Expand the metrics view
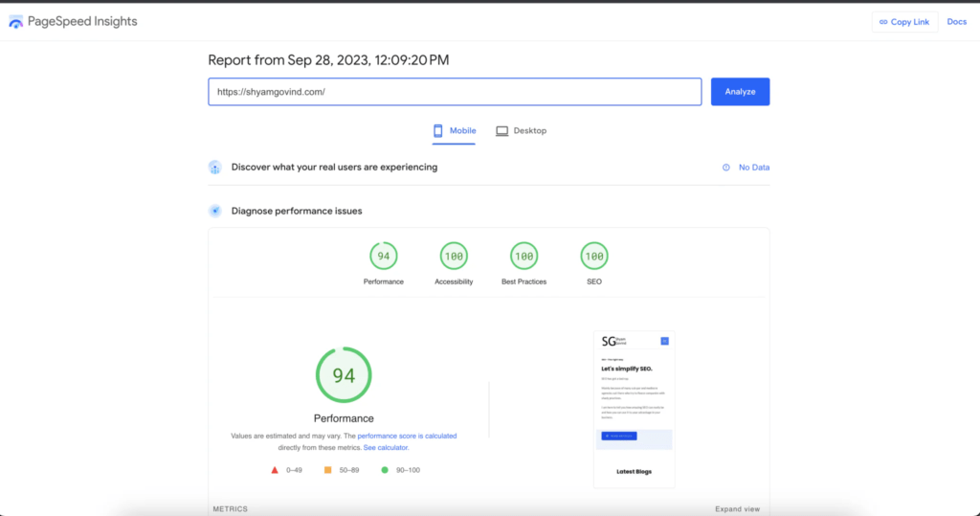The width and height of the screenshot is (980, 516). 738,509
